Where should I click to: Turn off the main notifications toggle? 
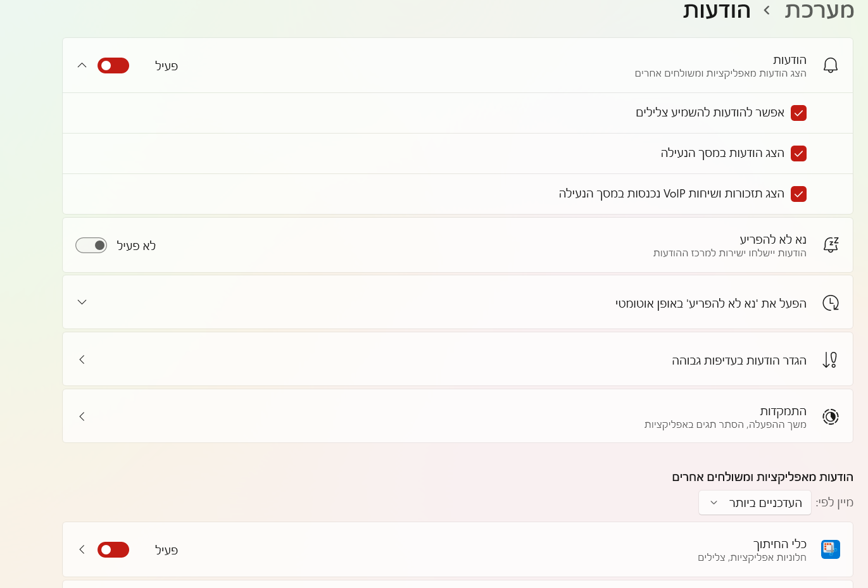[x=113, y=66]
